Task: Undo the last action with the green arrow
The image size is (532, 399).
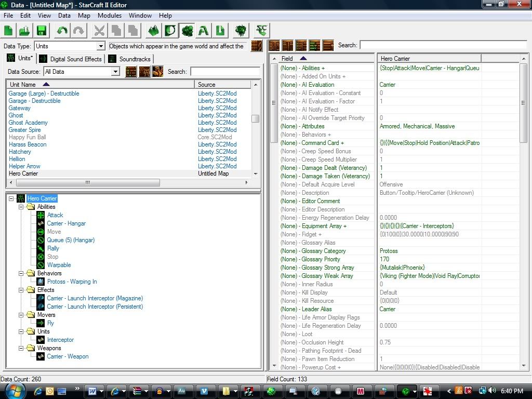Action: 62,31
